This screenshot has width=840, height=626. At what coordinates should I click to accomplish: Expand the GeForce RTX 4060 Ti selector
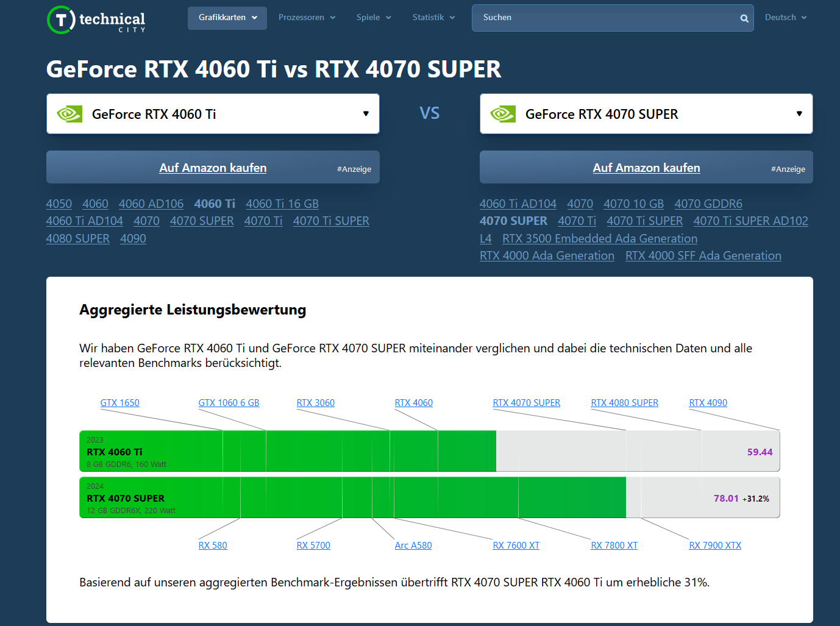[x=213, y=113]
